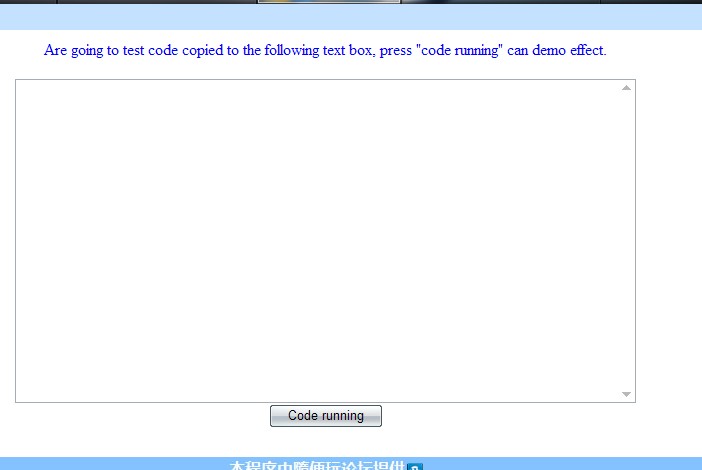Click the text box vertical scrollbar track
Screen dimensions: 702x470
627,240
